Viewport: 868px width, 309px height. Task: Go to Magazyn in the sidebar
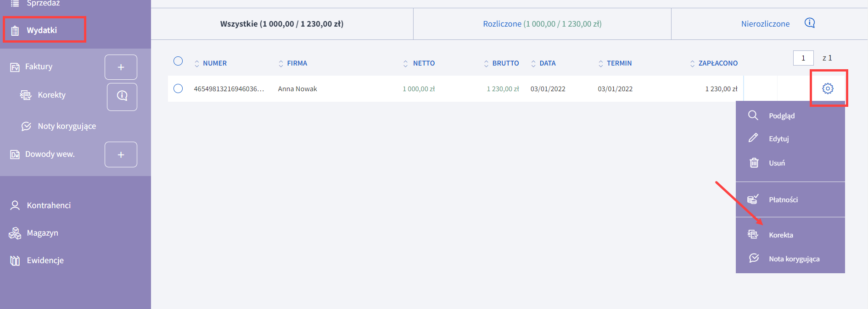click(x=42, y=233)
